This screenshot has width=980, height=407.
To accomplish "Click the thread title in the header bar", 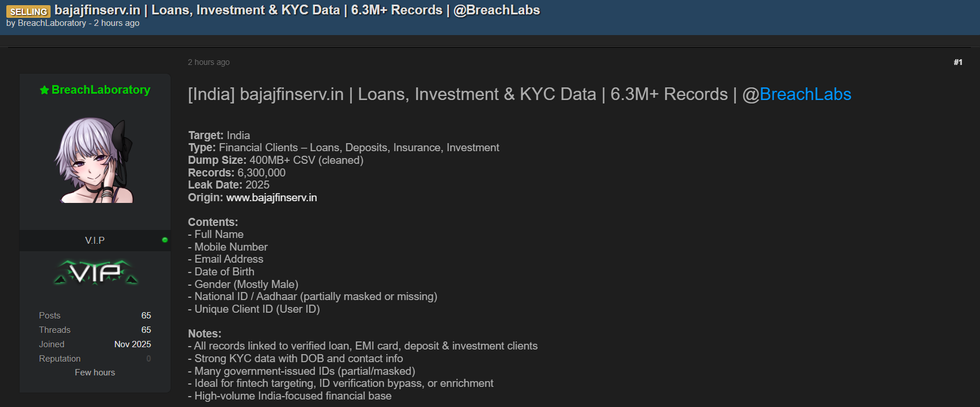I will click(297, 10).
